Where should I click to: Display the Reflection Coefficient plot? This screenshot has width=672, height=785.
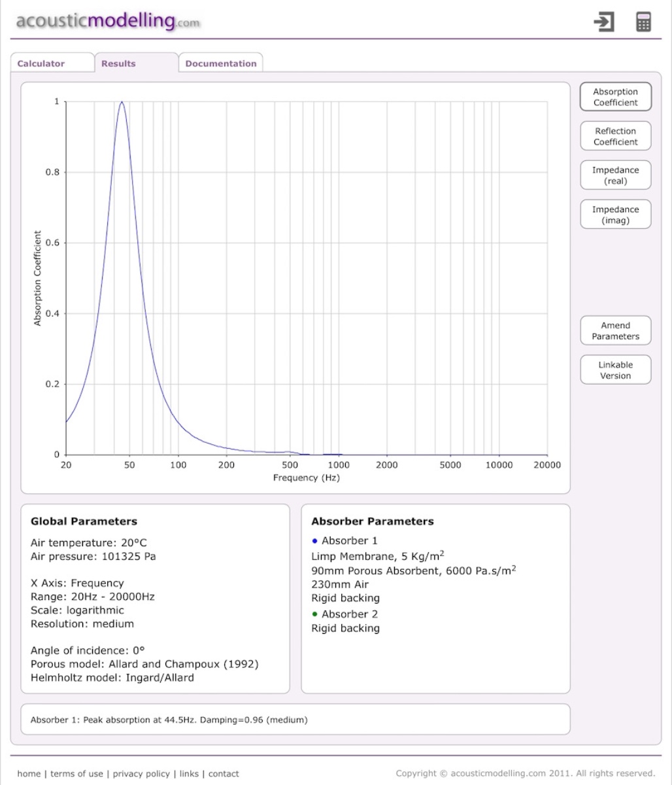(x=615, y=136)
